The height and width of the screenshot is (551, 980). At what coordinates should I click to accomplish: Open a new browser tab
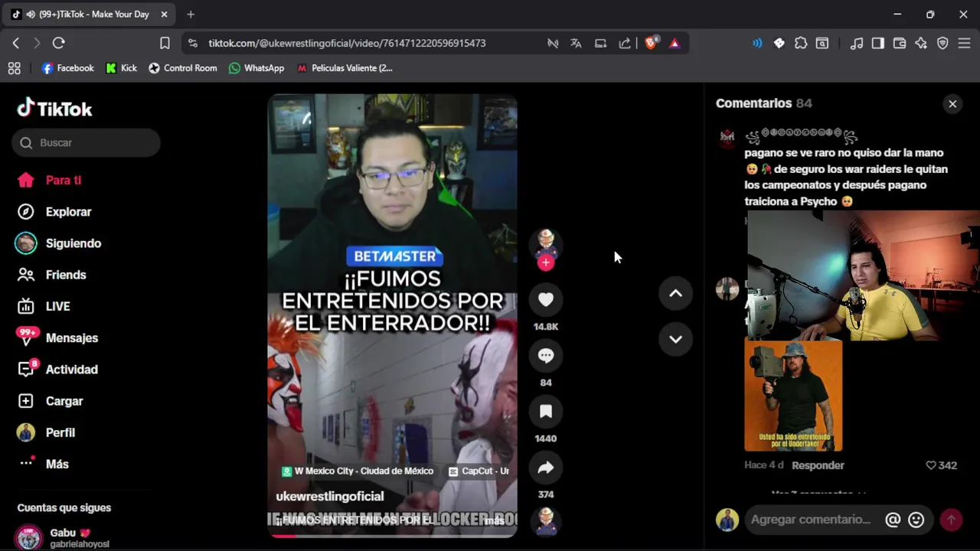click(191, 14)
